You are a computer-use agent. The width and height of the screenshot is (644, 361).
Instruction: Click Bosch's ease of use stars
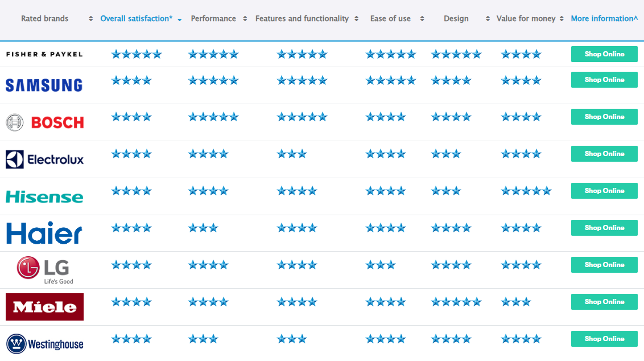386,117
